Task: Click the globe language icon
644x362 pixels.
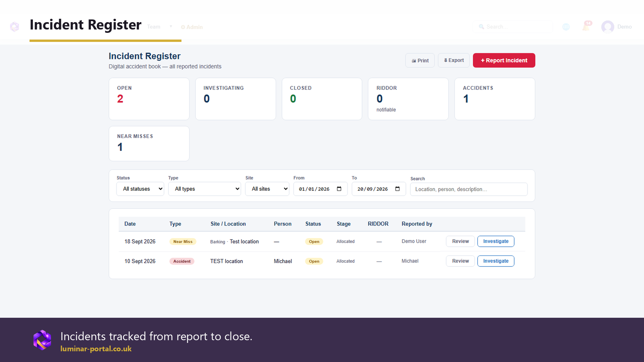Action: (x=566, y=27)
